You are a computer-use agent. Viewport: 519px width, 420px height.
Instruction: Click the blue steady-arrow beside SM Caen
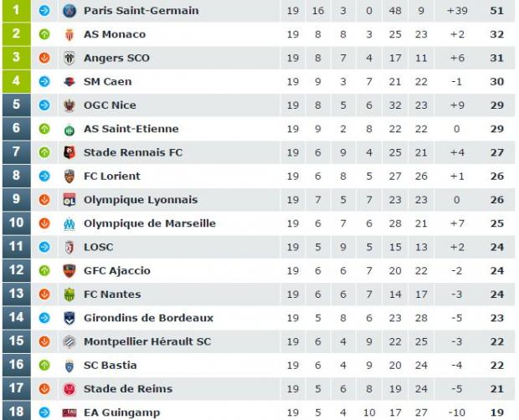click(x=44, y=82)
